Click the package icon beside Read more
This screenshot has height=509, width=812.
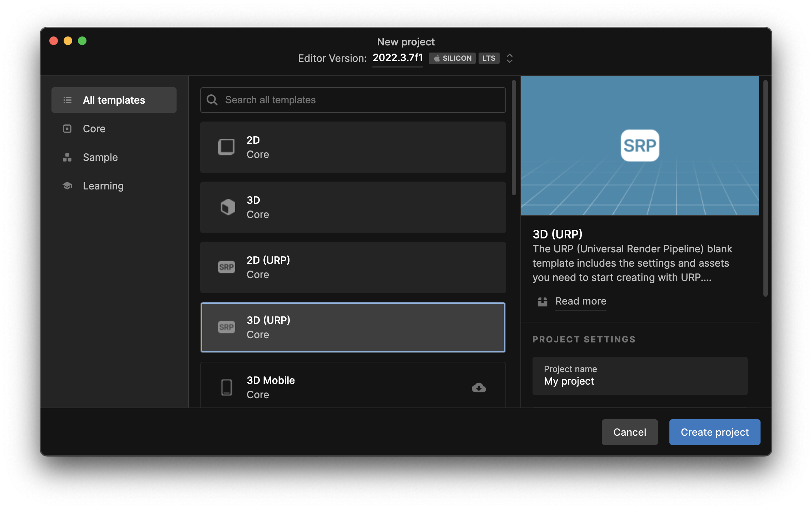pyautogui.click(x=543, y=302)
